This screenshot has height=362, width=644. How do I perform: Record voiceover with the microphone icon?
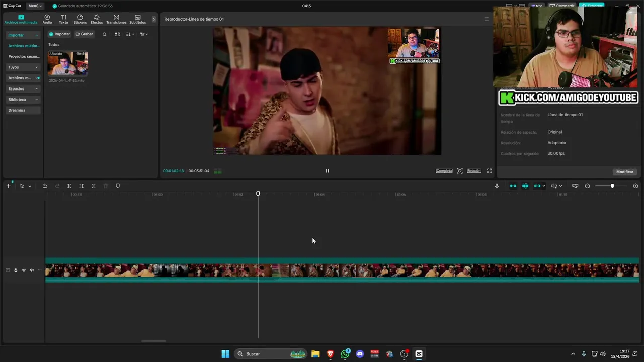click(497, 186)
